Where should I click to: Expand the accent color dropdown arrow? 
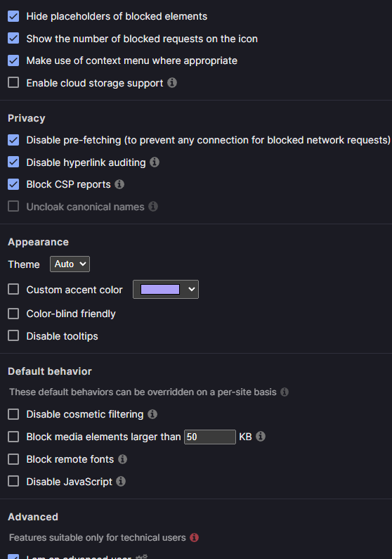192,289
